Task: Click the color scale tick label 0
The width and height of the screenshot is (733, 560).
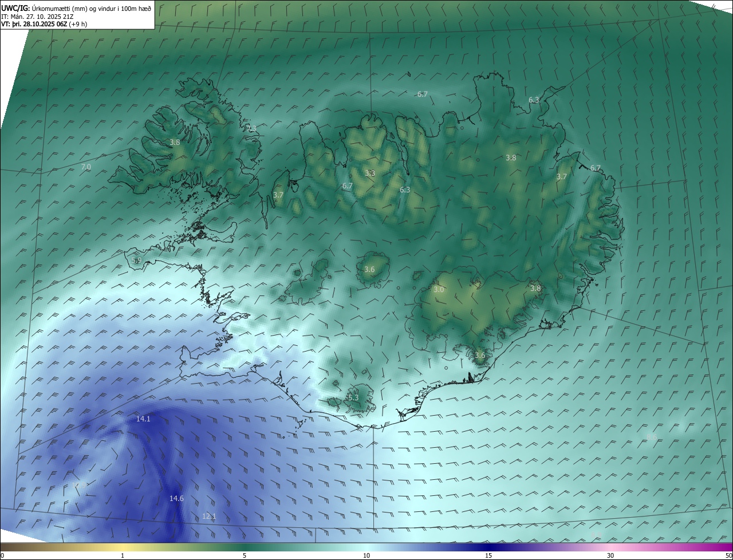Action: (x=2, y=555)
